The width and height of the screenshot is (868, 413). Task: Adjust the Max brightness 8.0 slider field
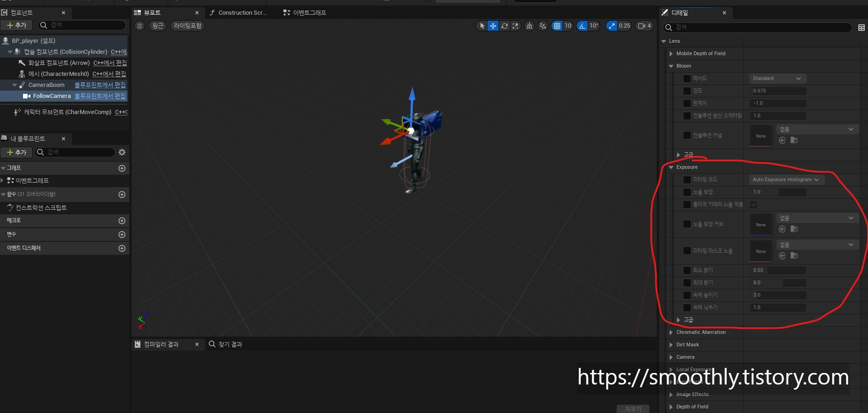point(778,283)
